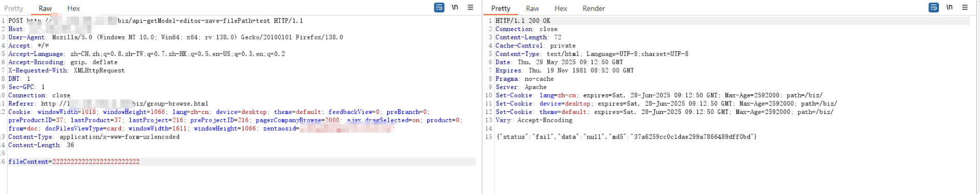Toggle show non-printable characters (\n) in response pane

[949, 8]
